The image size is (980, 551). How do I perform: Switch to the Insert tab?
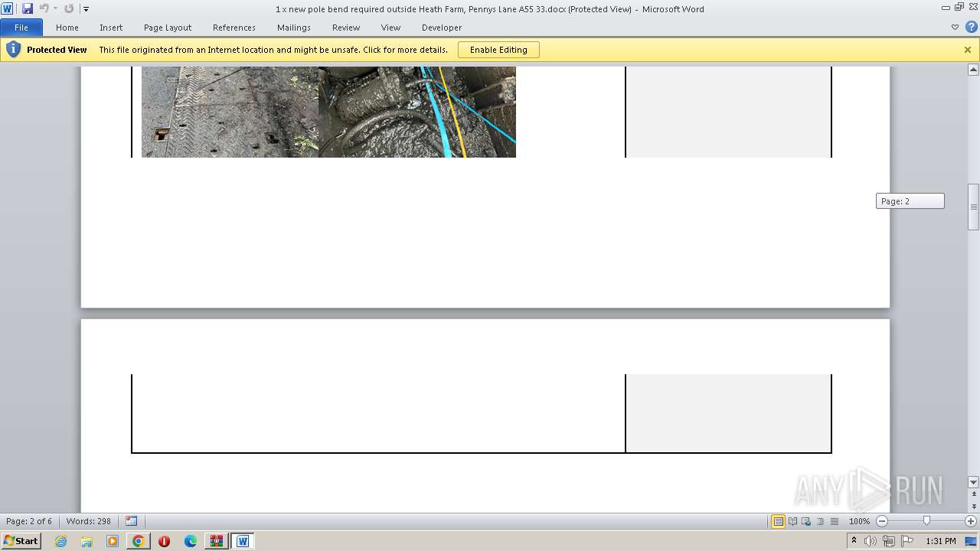pos(111,28)
